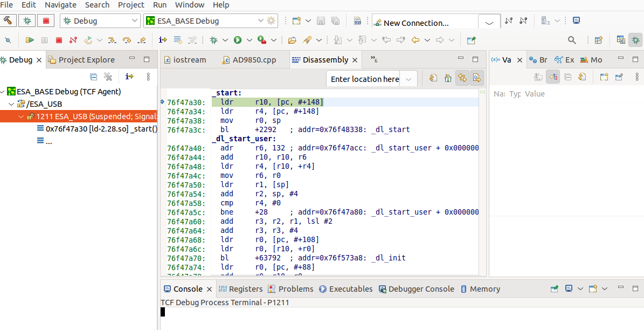Switch to the Breakpoints view tab
The image size is (644, 330).
tap(538, 60)
